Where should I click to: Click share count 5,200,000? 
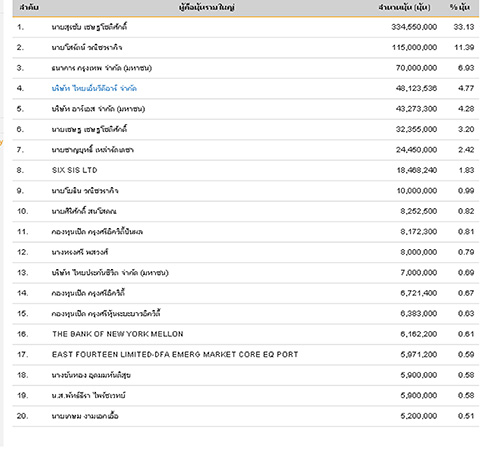pyautogui.click(x=419, y=416)
